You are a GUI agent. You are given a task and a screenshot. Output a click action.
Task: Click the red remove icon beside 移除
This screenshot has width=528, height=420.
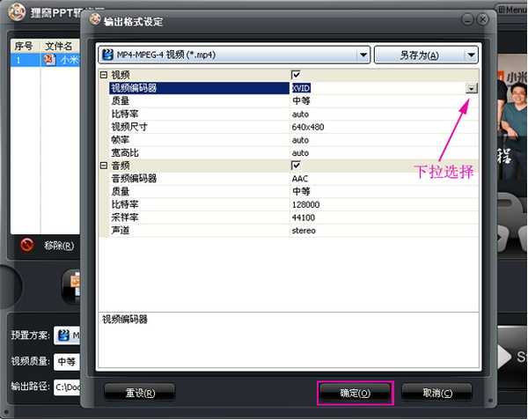(27, 245)
